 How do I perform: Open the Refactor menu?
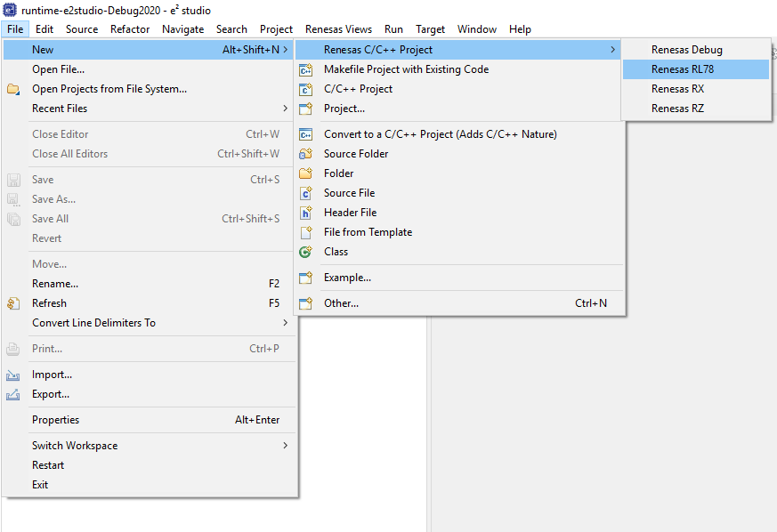130,29
